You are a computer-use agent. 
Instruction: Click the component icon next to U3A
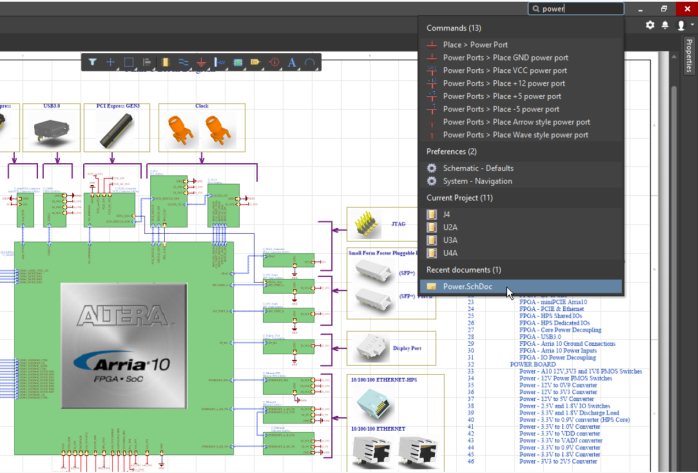pos(431,240)
